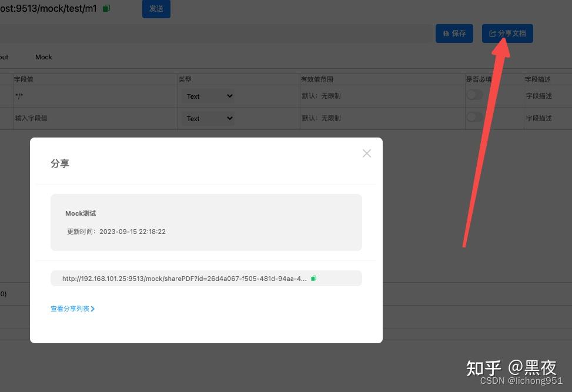Screen dimensions: 572x392
Task: Select the Mock测试 document card in the dialog
Action: pos(206,222)
